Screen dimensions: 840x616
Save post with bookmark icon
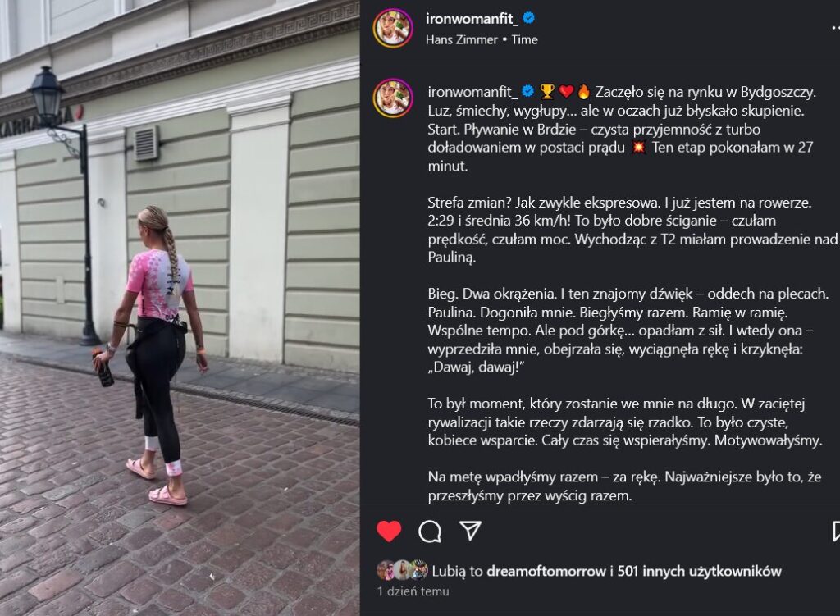tap(836, 532)
